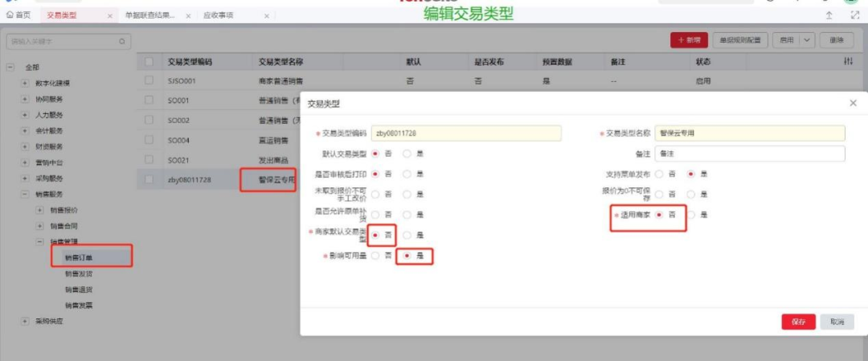Close the 应收事项 tab with its X

point(266,16)
